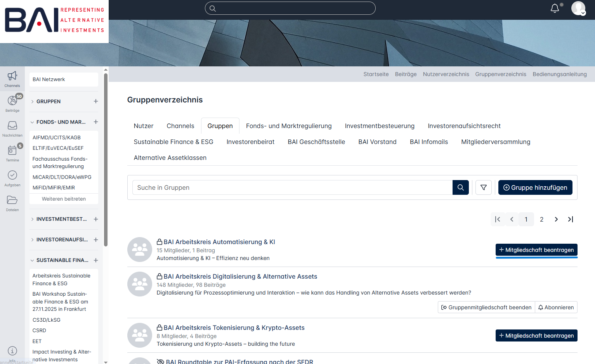This screenshot has width=595, height=364.
Task: Open the Termine calendar icon
Action: click(12, 151)
